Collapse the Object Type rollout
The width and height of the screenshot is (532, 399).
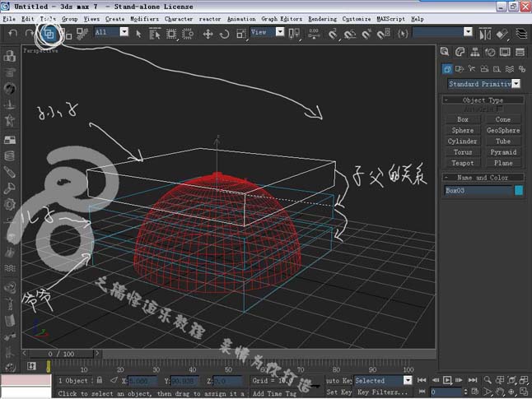(x=483, y=100)
